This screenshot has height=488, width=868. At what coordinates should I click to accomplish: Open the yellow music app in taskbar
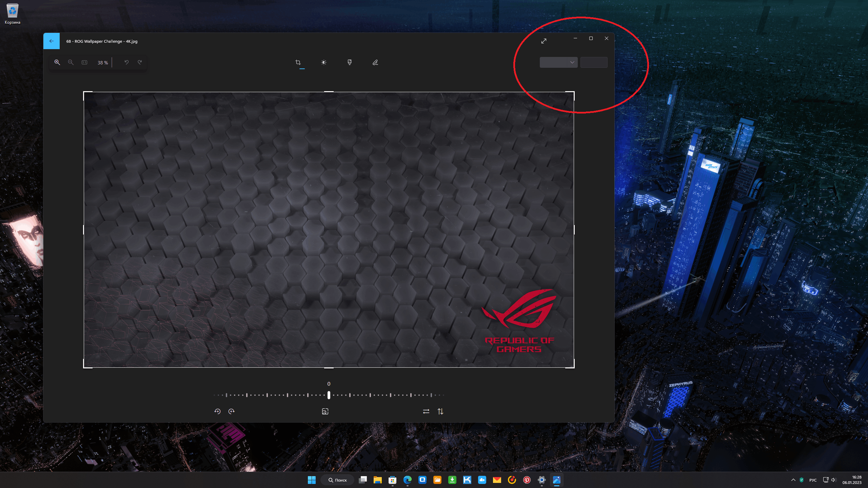[x=512, y=480]
